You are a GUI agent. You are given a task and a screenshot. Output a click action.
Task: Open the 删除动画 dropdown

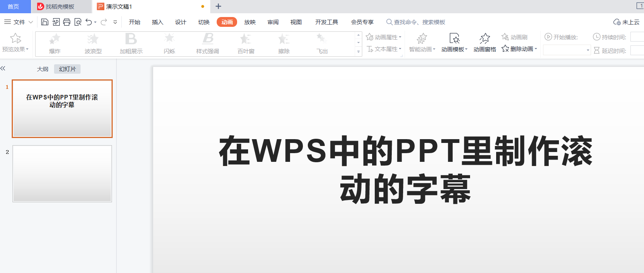(519, 49)
